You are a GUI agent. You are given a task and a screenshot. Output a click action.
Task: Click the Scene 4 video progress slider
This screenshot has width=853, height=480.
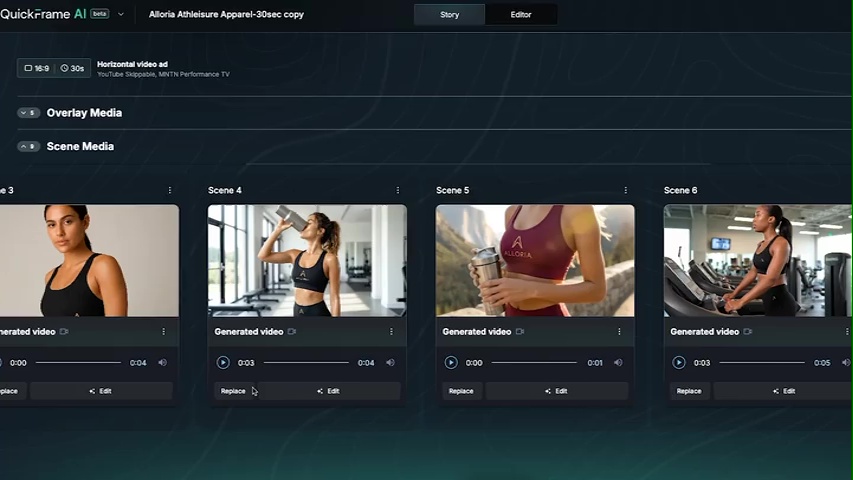(306, 363)
